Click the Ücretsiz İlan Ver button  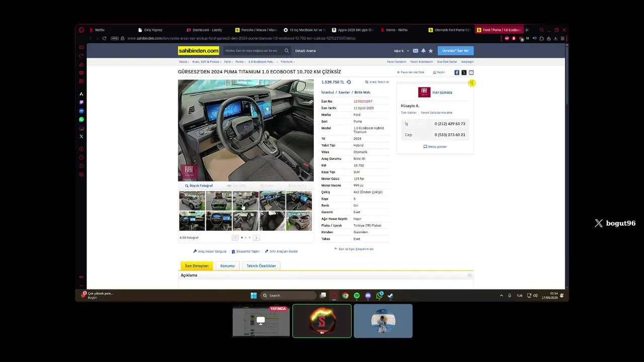point(455,51)
